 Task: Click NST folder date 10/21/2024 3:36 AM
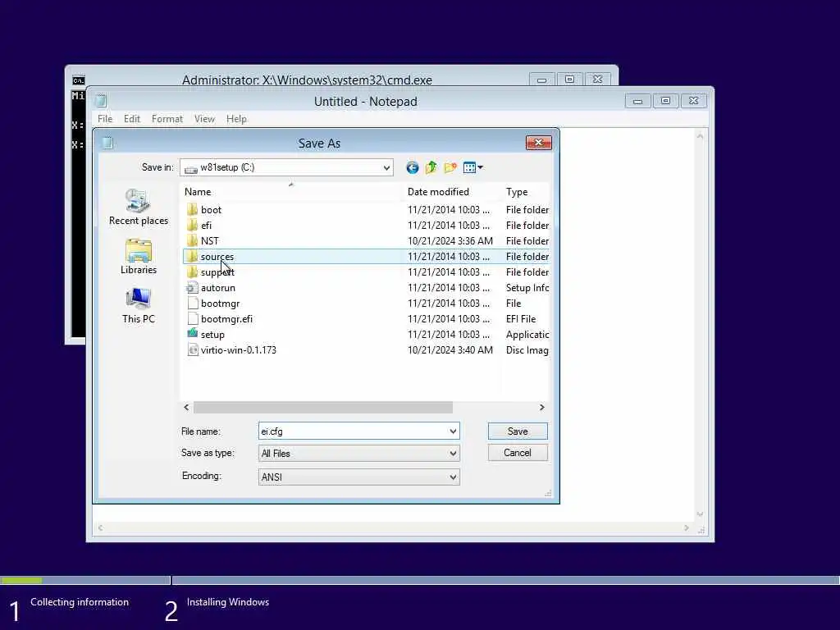coord(450,241)
